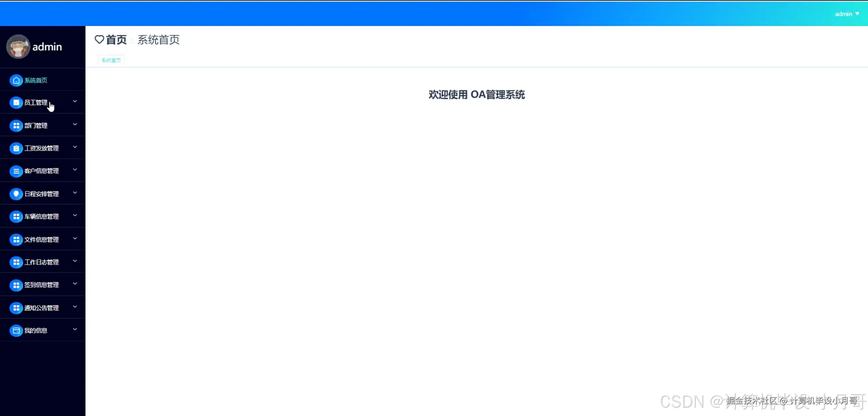Viewport: 868px width, 416px height.
Task: Switch to the 系统首页 tab
Action: pyautogui.click(x=111, y=60)
